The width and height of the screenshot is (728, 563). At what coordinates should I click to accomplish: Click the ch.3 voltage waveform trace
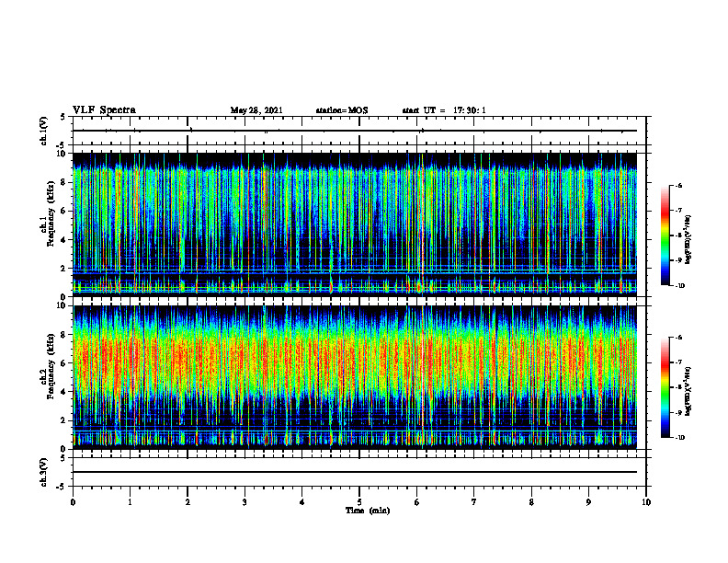[355, 472]
